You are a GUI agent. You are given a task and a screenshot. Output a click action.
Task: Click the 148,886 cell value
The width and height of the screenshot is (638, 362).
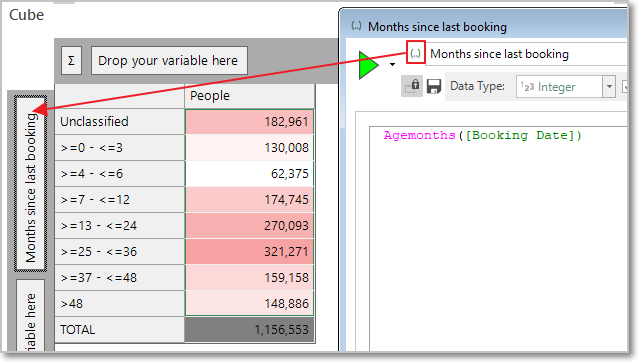tap(249, 304)
